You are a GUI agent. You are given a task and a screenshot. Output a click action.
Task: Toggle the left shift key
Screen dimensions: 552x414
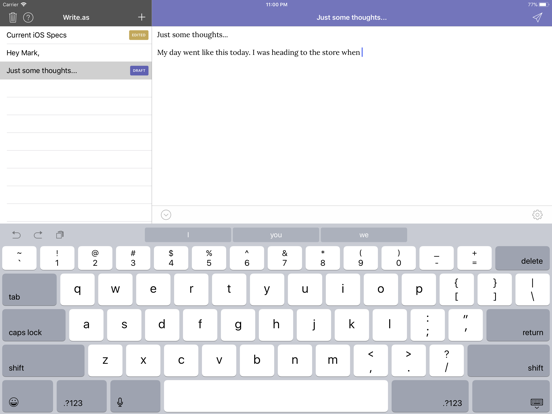pyautogui.click(x=43, y=360)
